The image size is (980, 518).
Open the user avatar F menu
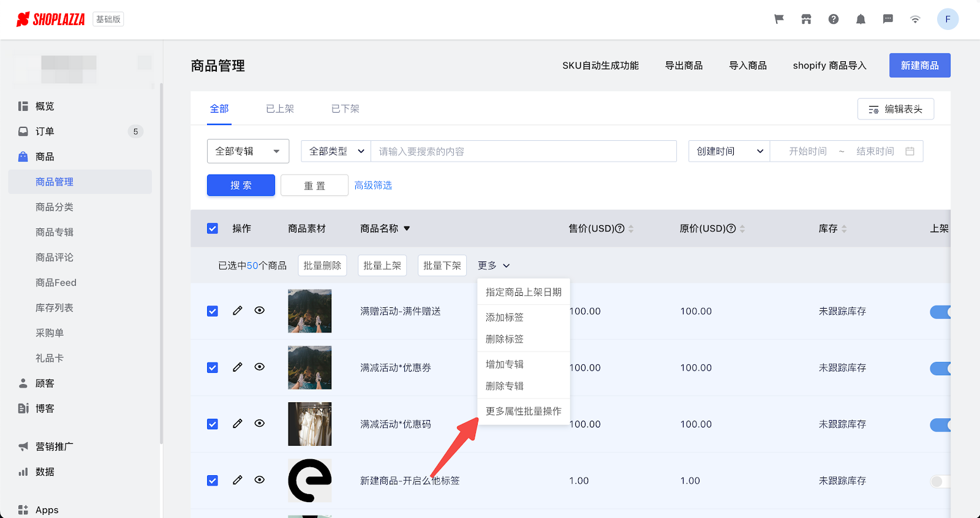(948, 19)
